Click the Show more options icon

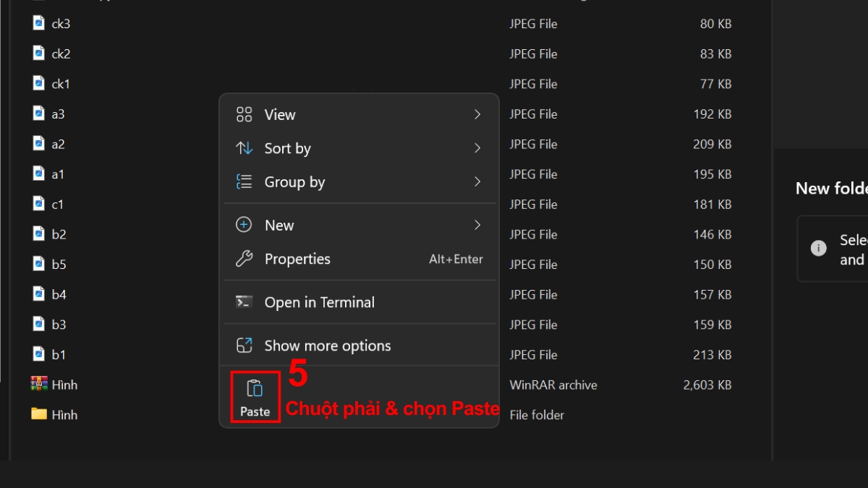click(x=244, y=346)
